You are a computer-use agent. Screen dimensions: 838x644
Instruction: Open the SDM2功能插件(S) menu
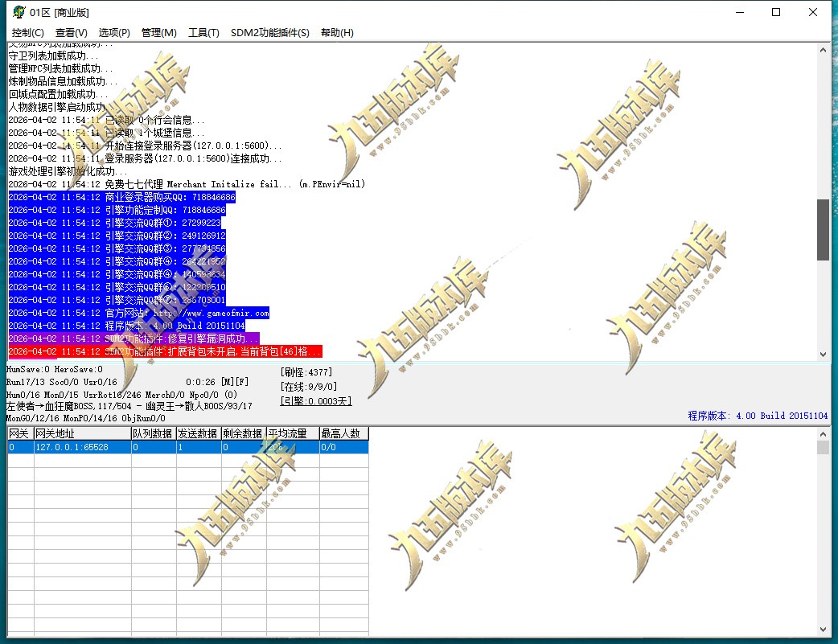pyautogui.click(x=270, y=33)
